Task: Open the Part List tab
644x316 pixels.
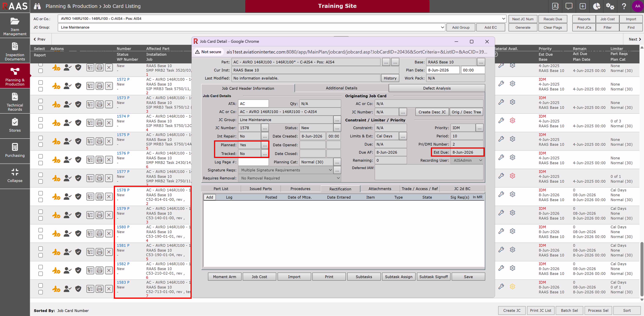Action: 221,189
